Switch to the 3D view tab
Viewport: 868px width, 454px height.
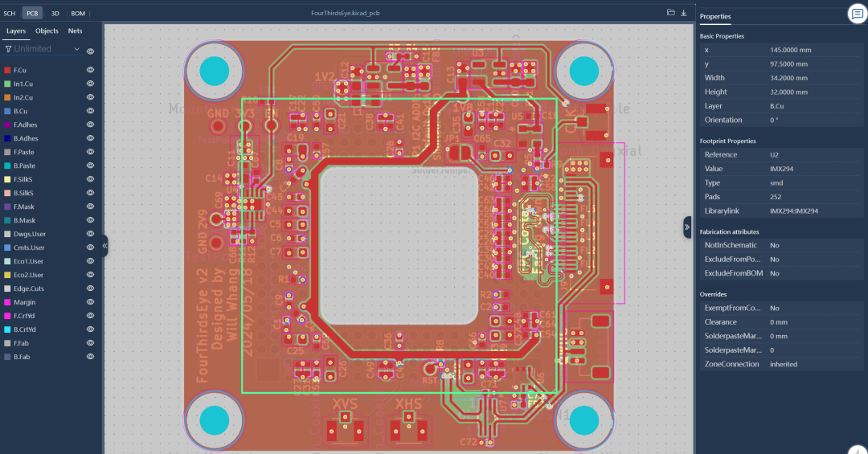55,14
